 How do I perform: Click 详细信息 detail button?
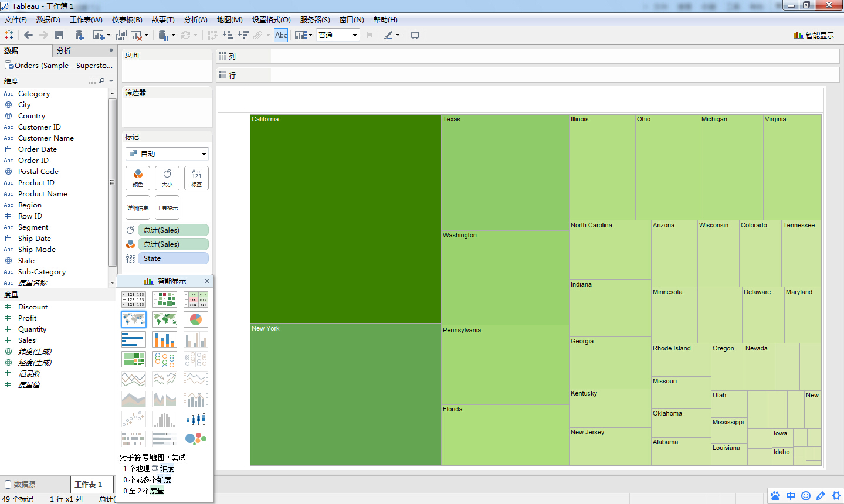click(x=138, y=207)
